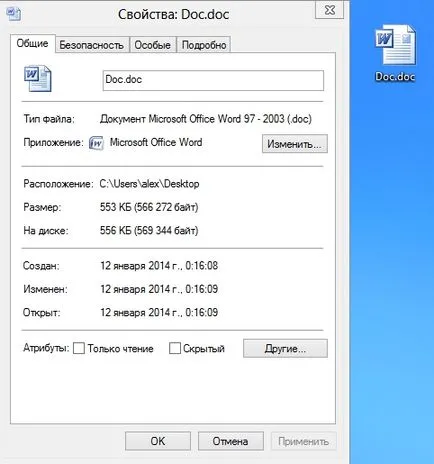Select the Подробно tab

click(204, 45)
